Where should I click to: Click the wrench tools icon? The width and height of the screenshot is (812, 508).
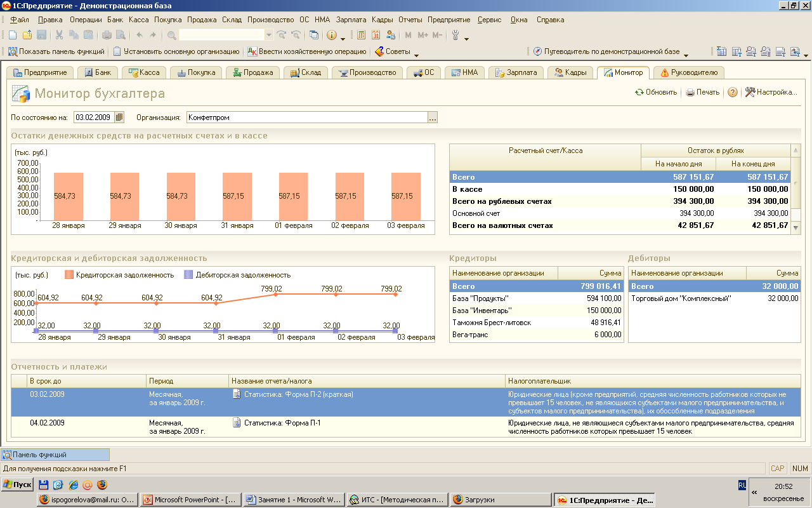(455, 35)
